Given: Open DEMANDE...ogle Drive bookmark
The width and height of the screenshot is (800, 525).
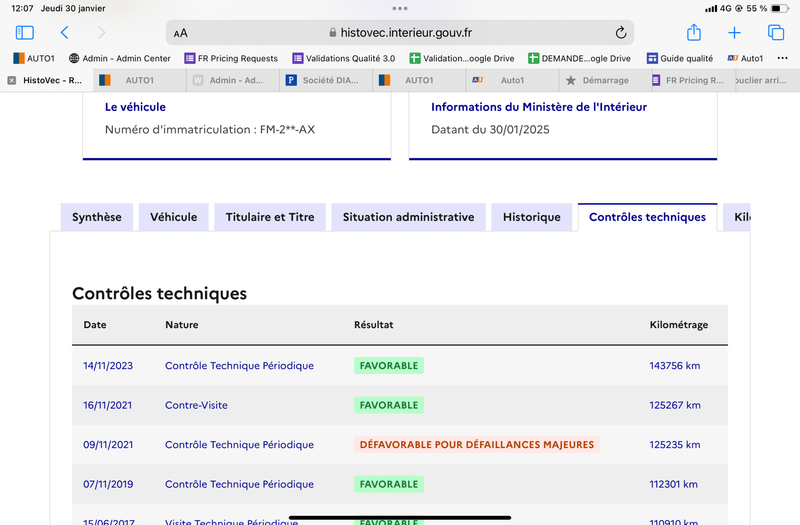Looking at the screenshot, I should (x=579, y=58).
